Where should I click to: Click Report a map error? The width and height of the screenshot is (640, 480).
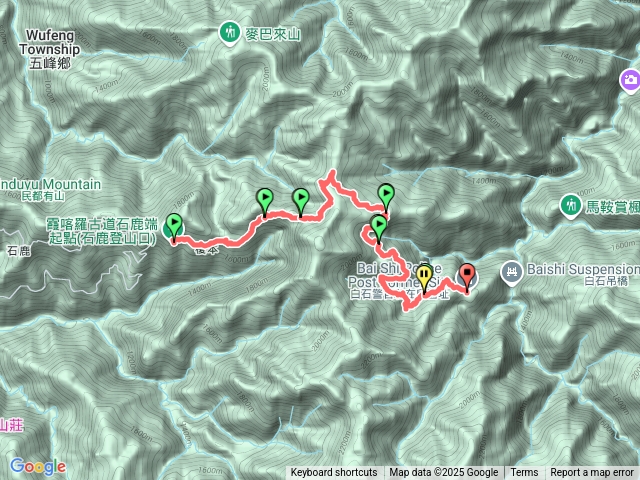[x=591, y=473]
